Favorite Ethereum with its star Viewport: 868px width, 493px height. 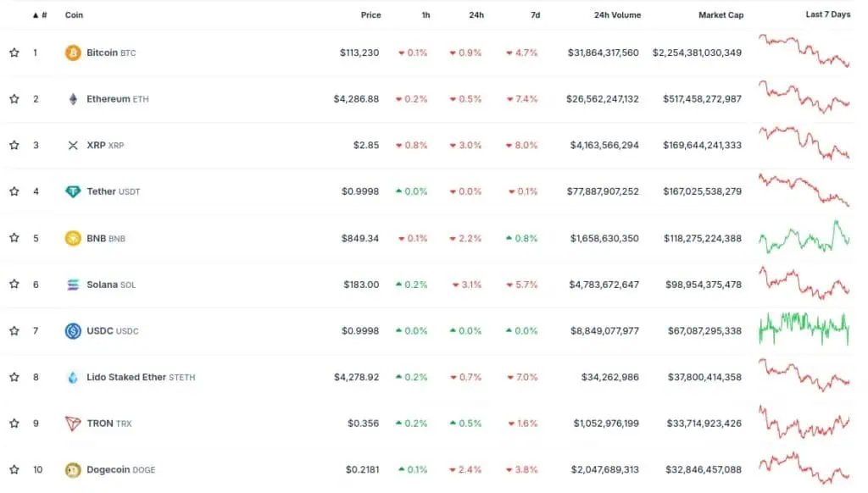point(14,99)
